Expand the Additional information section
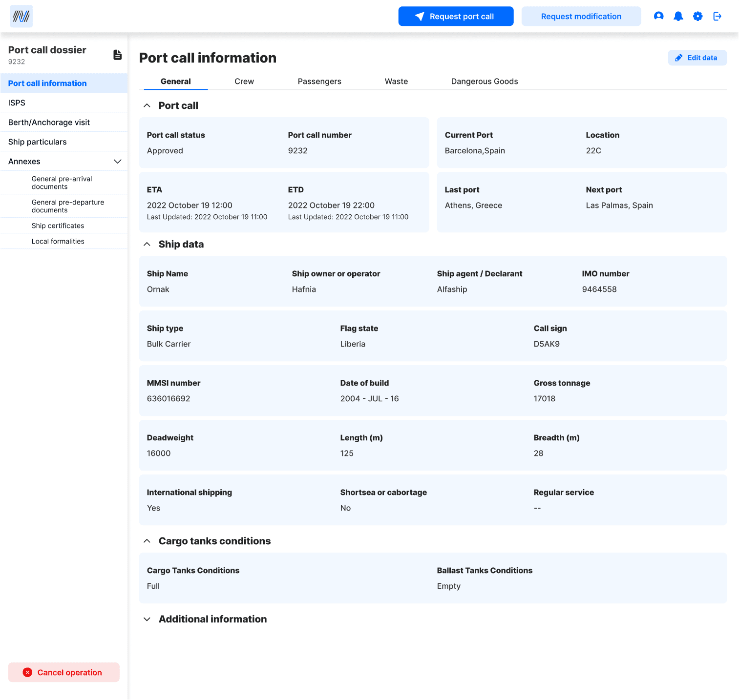The width and height of the screenshot is (739, 700). [x=147, y=619]
